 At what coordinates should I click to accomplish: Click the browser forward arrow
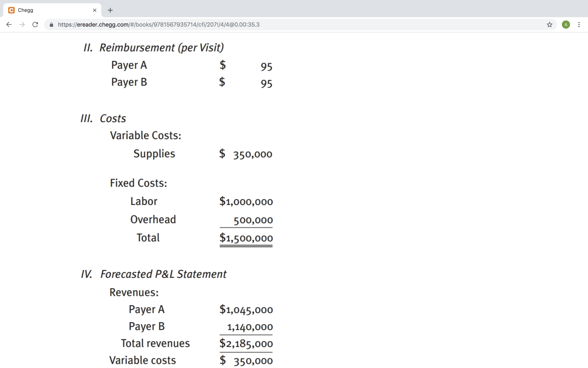[x=22, y=25]
